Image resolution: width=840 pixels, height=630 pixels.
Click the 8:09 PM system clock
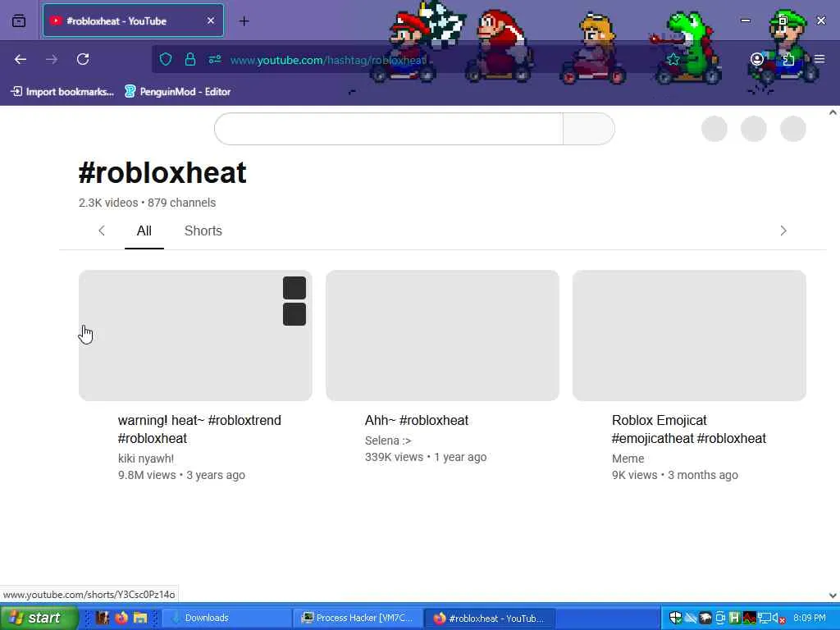coord(810,618)
